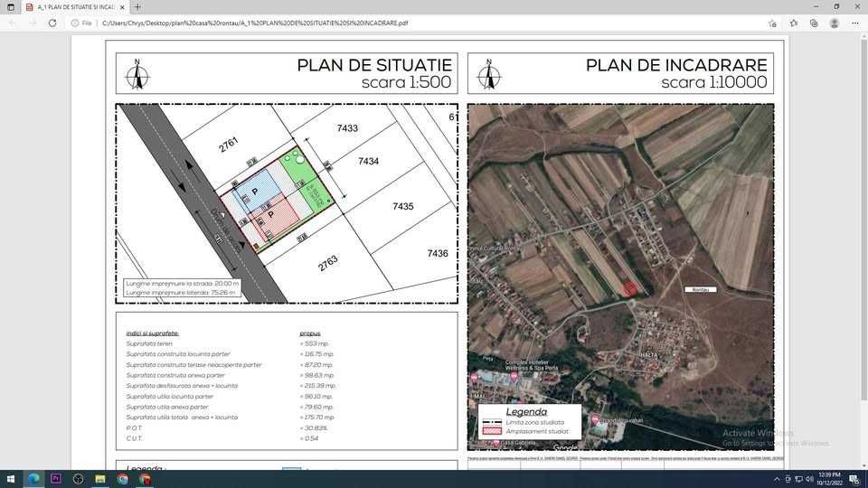Open the taskbar clock showing 12:39 PM
Viewport: 868px width, 488px height.
(829, 479)
